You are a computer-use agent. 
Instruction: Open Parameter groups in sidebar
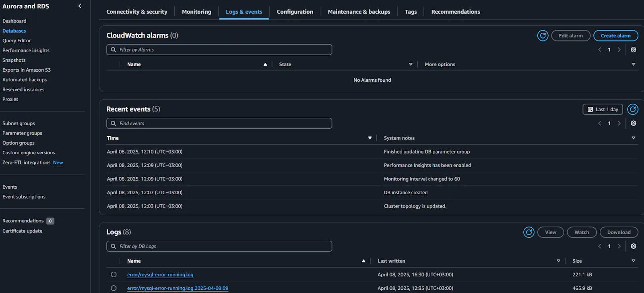coord(22,133)
